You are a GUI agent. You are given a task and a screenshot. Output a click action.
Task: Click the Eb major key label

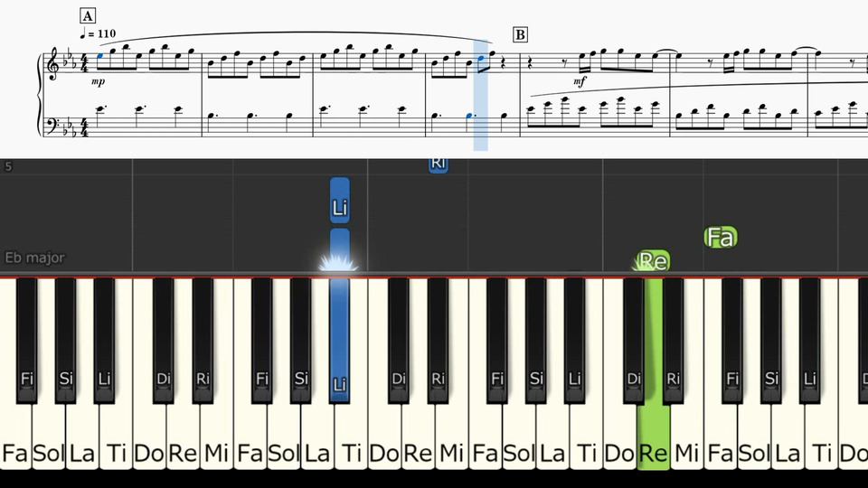pos(35,258)
